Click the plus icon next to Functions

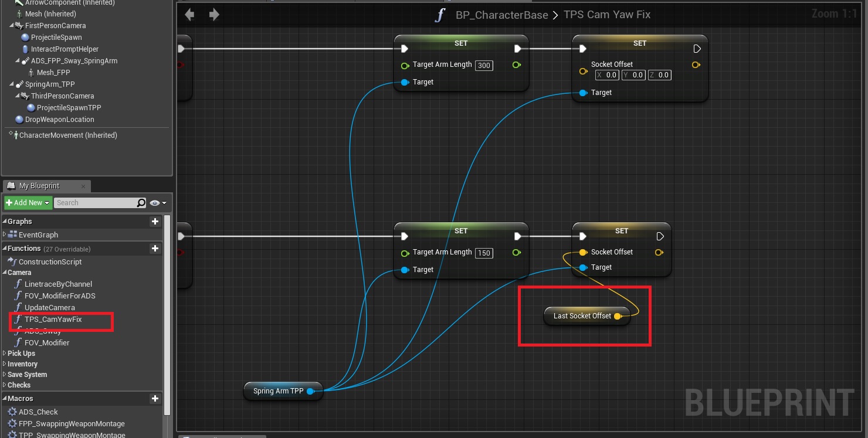[x=155, y=249]
